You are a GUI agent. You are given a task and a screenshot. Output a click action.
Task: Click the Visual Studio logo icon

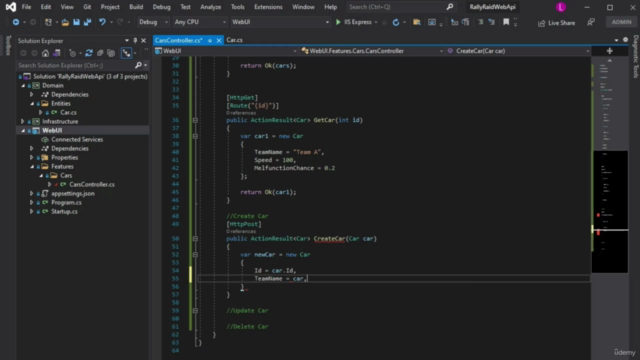(11, 7)
